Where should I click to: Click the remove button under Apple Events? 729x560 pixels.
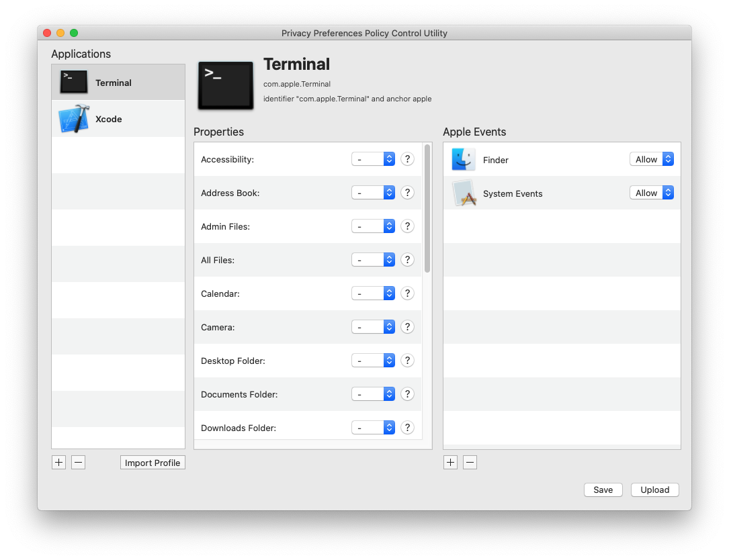pos(470,462)
